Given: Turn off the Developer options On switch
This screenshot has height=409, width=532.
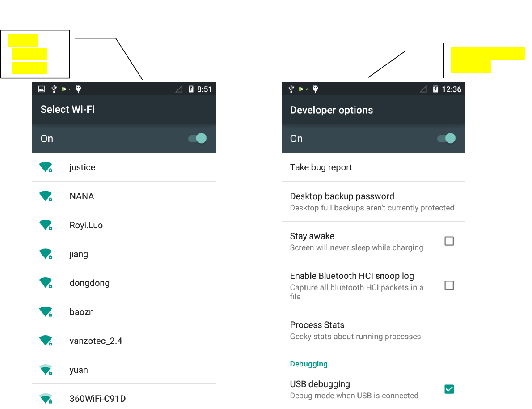Looking at the screenshot, I should pyautogui.click(x=447, y=138).
